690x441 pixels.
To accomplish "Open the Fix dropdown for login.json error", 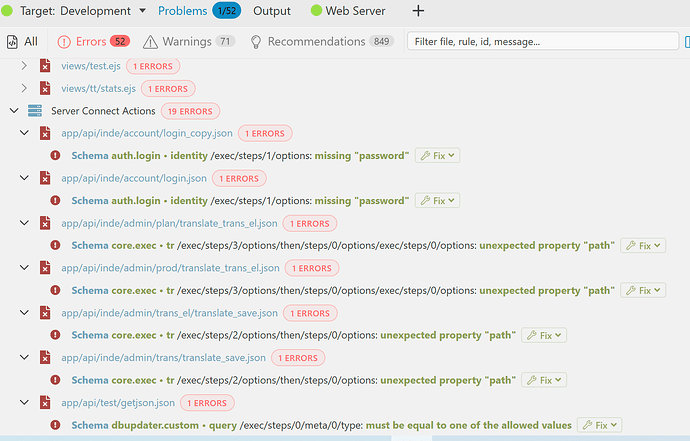I will tap(437, 201).
